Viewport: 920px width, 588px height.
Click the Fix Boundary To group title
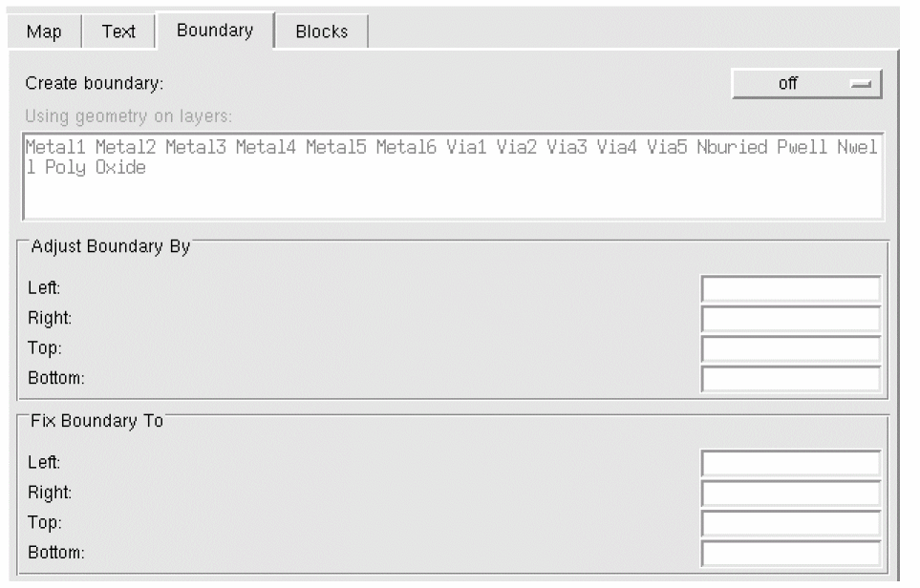point(97,421)
